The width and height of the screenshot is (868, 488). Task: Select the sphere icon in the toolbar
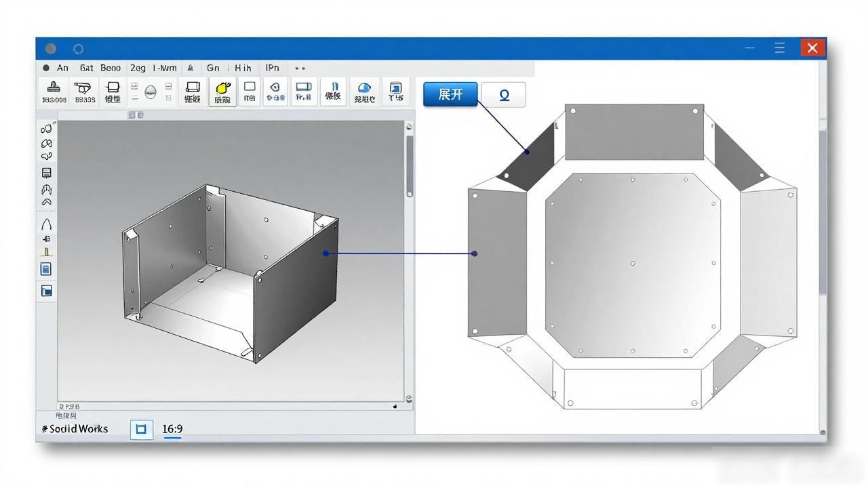[x=151, y=91]
